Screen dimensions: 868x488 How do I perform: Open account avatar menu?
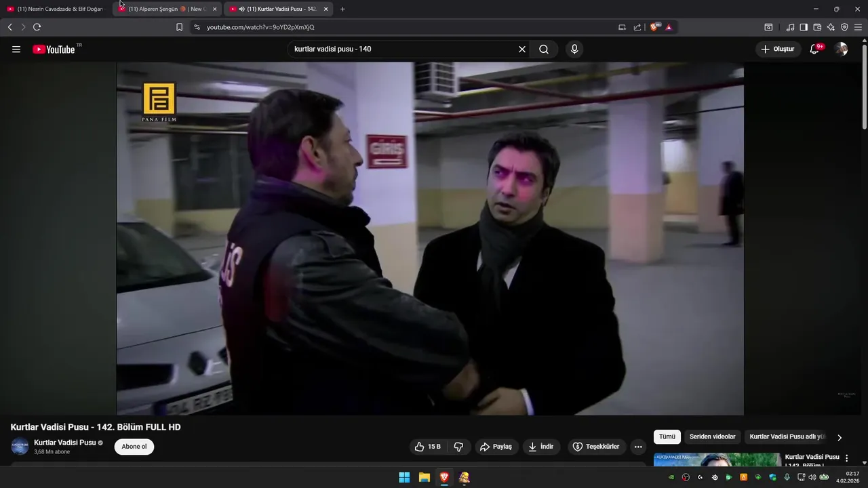[x=841, y=49]
